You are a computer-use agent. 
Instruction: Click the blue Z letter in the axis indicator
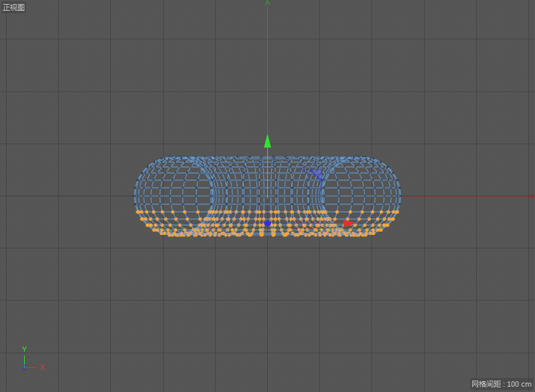(x=24, y=367)
